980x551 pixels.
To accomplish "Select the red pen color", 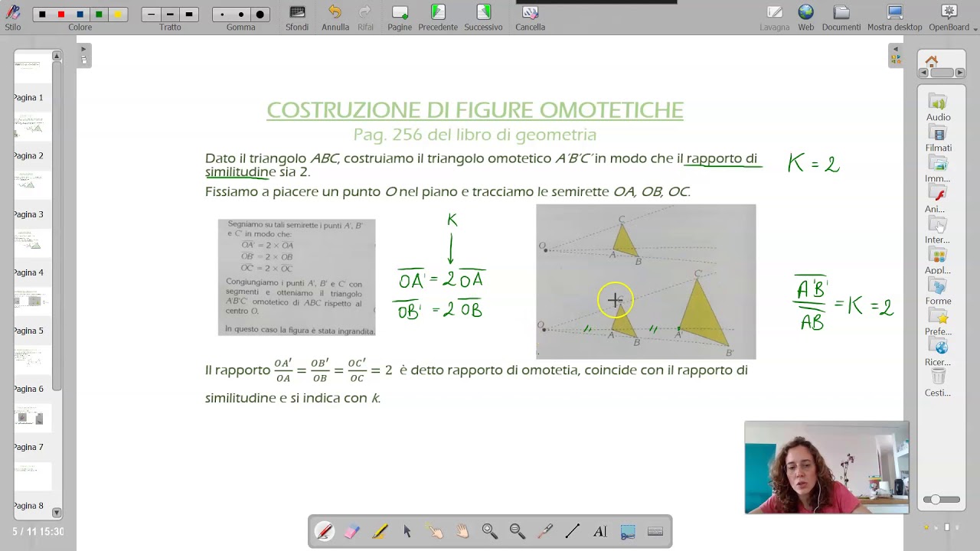I will pyautogui.click(x=61, y=15).
